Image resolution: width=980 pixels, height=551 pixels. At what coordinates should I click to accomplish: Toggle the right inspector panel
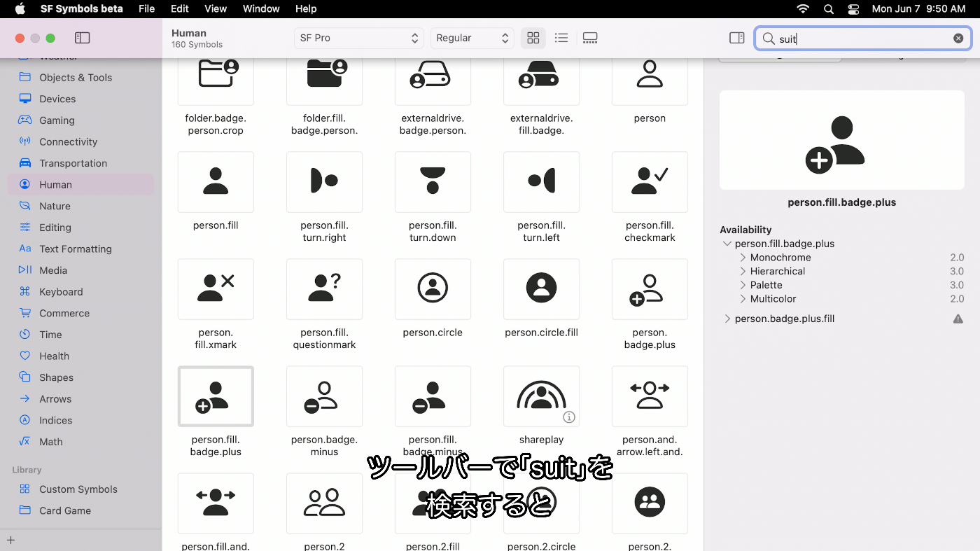coord(736,38)
